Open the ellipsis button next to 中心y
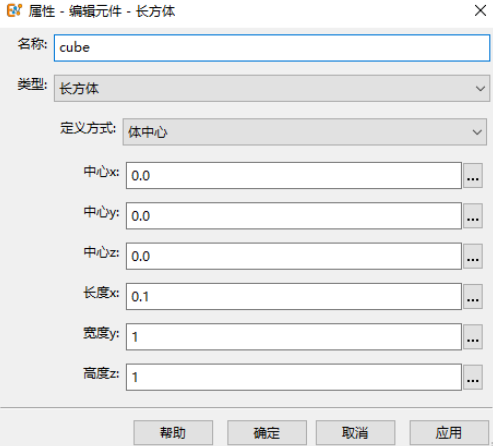This screenshot has width=493, height=446. coord(473,216)
